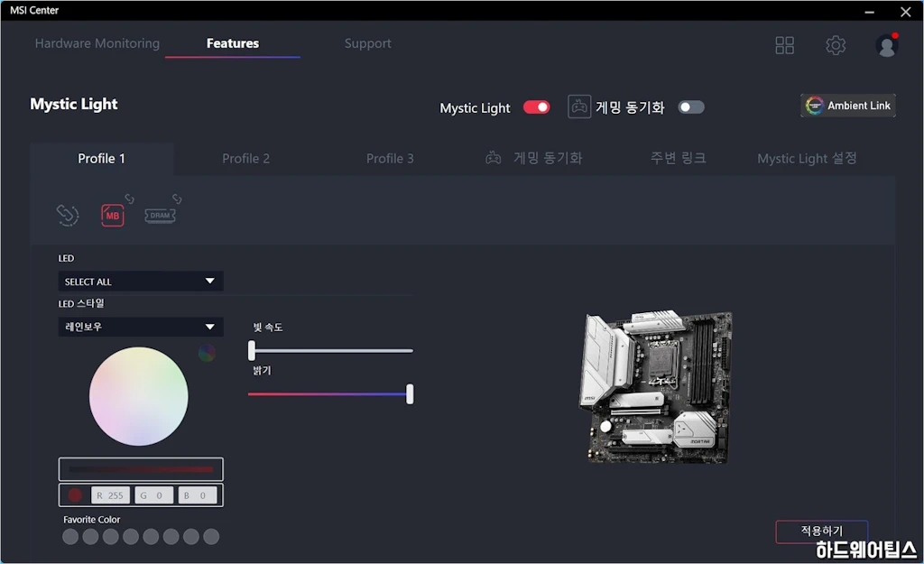
Task: Enable the 게이밍 동기화 switch
Action: pyautogui.click(x=690, y=107)
